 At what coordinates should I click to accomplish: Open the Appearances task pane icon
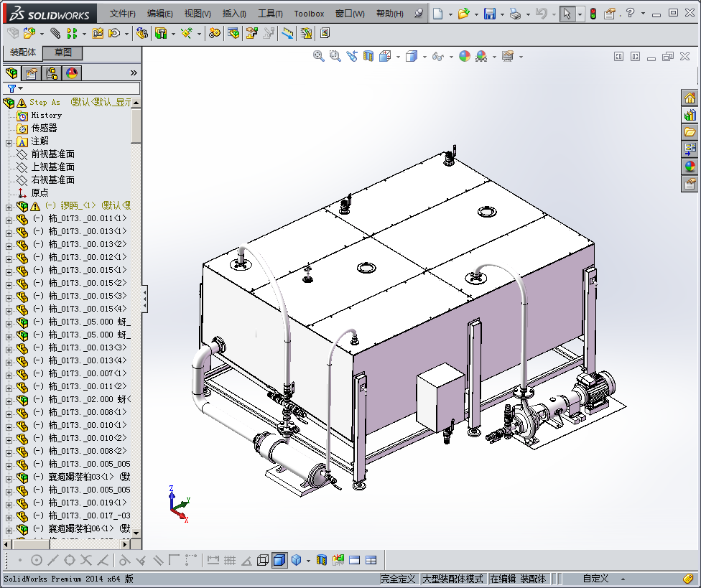coord(690,167)
